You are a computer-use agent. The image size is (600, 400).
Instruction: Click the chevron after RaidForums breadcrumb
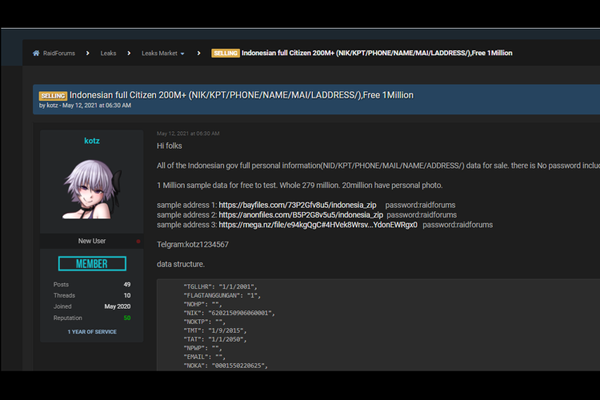tap(86, 53)
